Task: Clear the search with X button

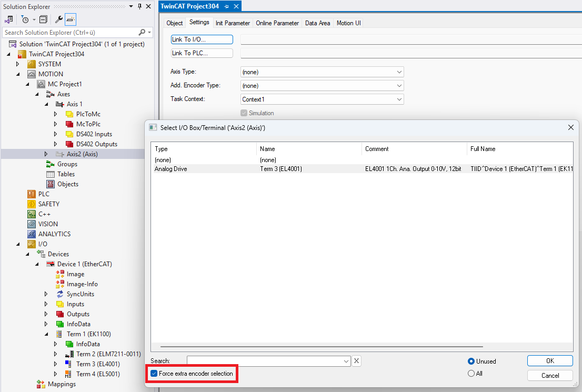Action: [x=356, y=361]
